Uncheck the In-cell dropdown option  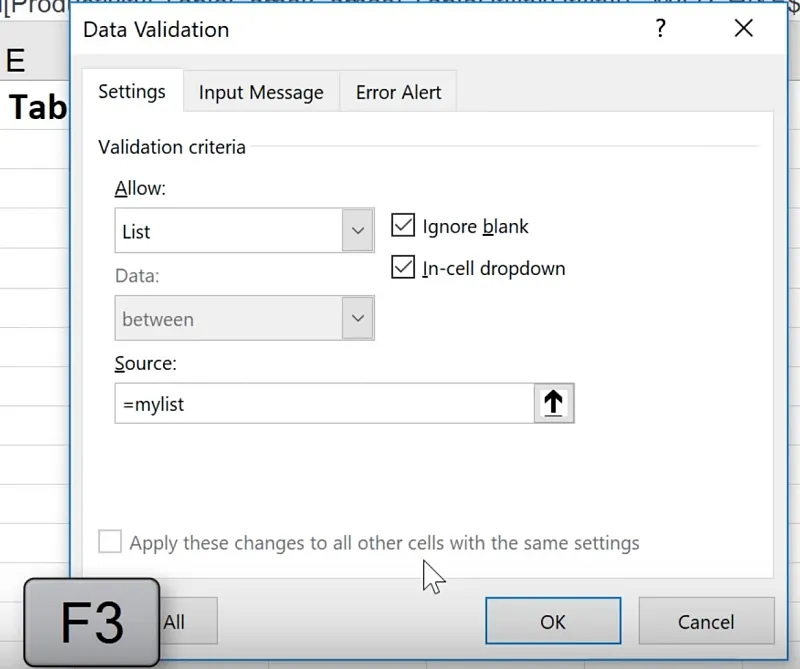[x=403, y=268]
